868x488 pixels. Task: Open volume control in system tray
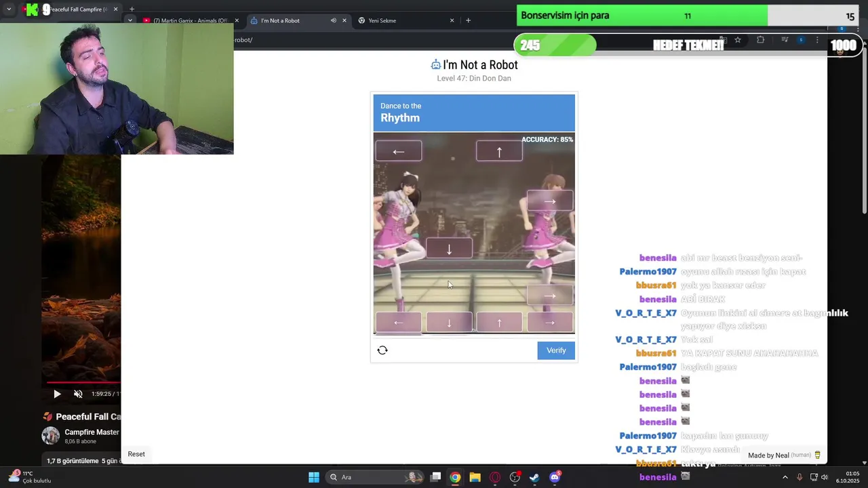pos(825,477)
